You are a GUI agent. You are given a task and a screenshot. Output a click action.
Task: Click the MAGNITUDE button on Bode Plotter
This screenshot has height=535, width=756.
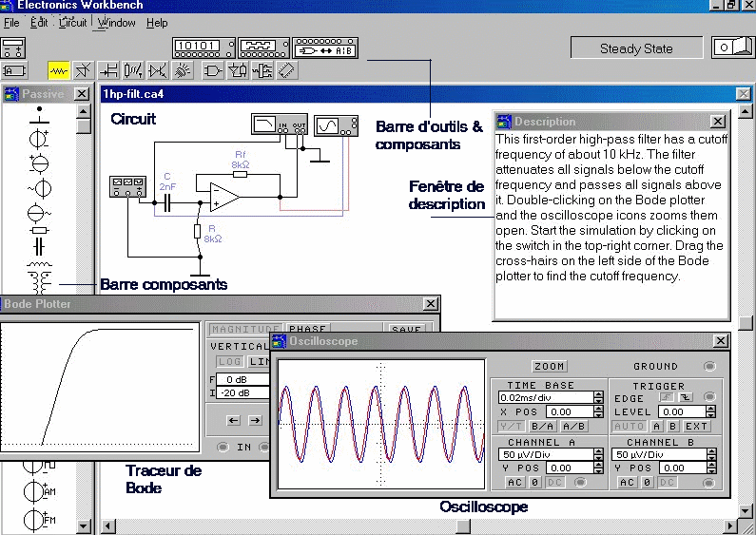coord(246,328)
